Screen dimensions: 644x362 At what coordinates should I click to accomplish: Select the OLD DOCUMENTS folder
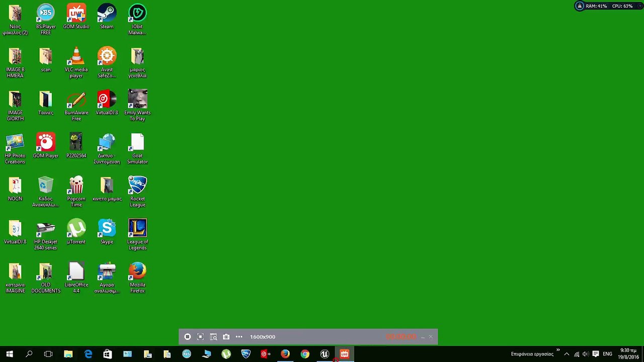point(46,278)
